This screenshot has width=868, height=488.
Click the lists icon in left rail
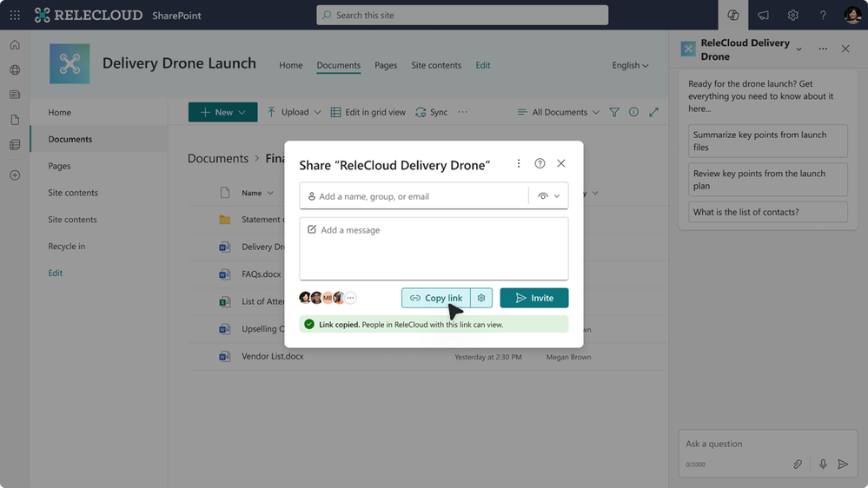click(x=15, y=145)
